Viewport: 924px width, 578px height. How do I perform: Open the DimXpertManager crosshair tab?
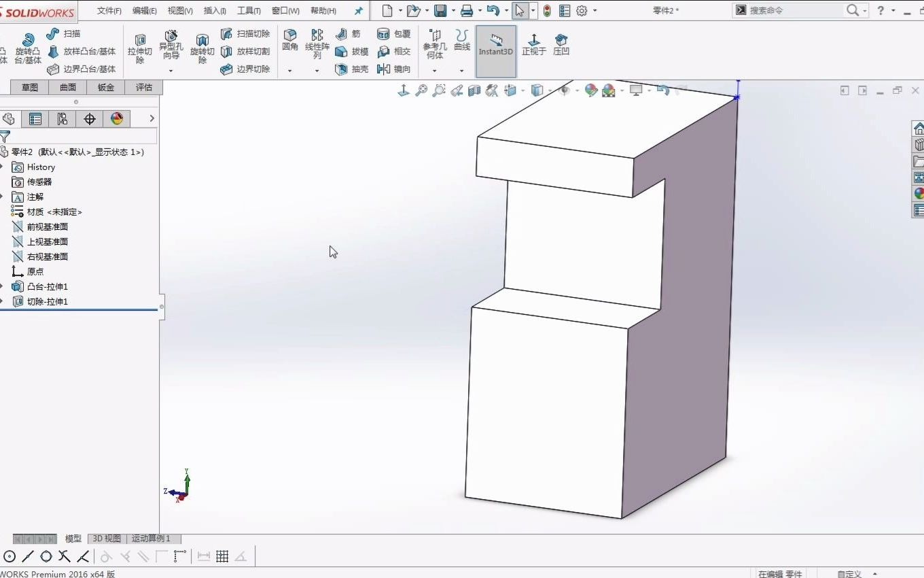(90, 119)
